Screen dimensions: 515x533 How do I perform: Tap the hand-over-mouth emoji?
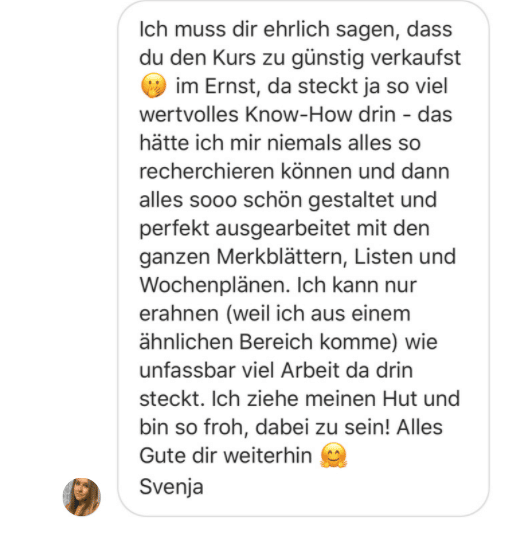(x=154, y=85)
